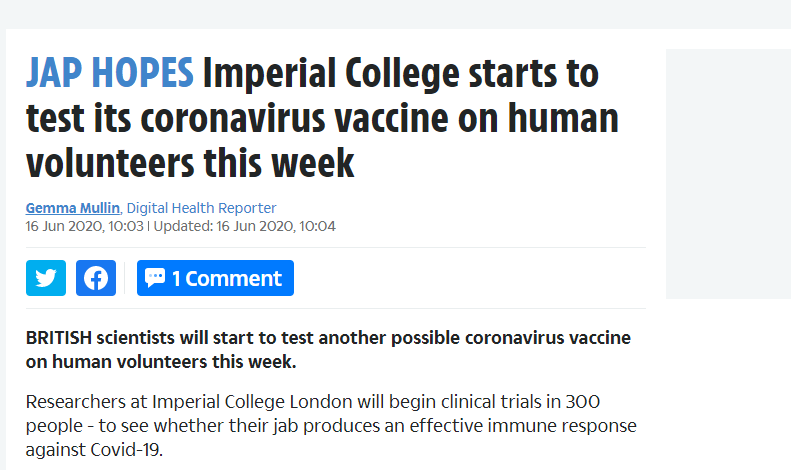Screen dimensions: 791x470
Task: Click the Digital Health Reporter byline
Action: [201, 208]
